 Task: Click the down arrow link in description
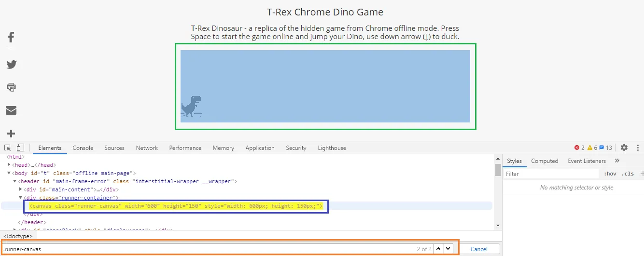pyautogui.click(x=427, y=37)
